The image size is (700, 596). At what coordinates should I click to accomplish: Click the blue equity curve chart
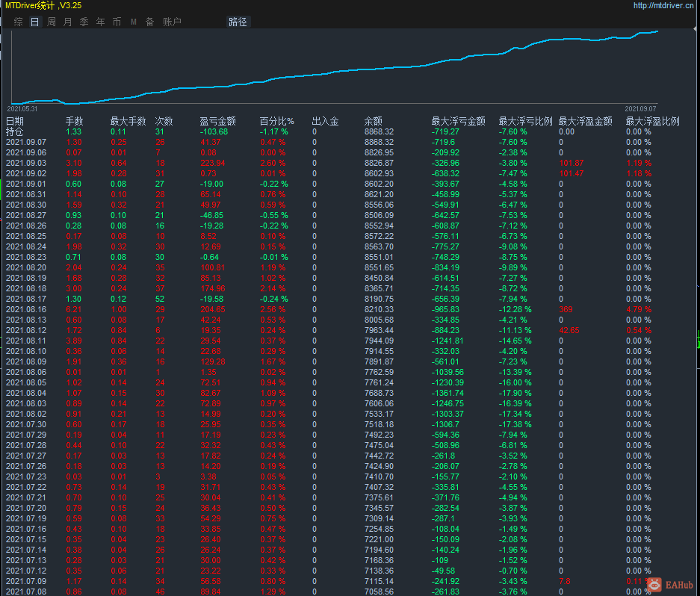334,67
